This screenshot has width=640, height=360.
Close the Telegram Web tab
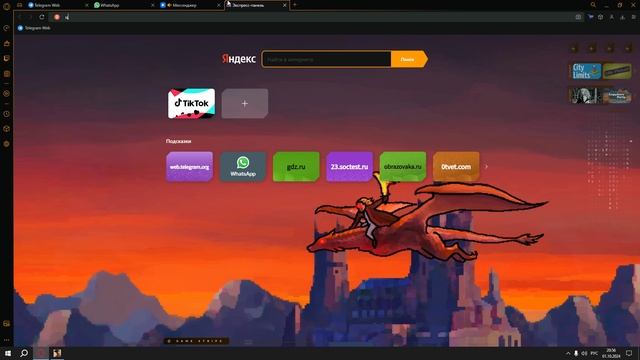86,5
